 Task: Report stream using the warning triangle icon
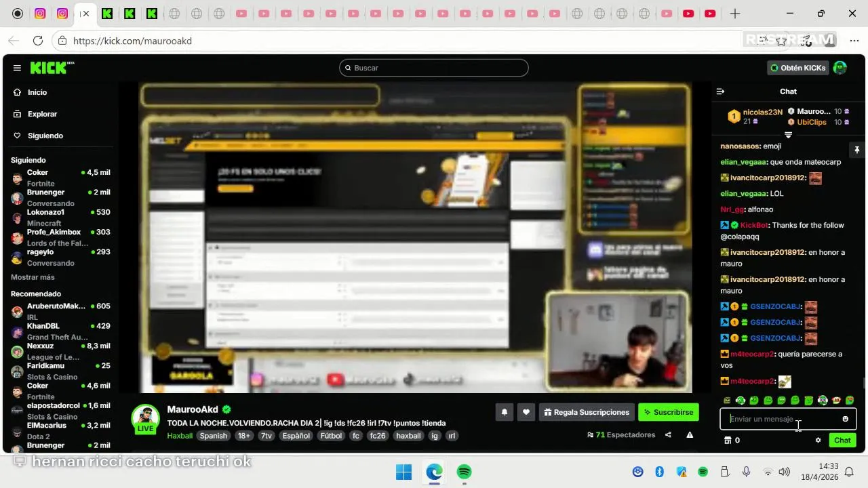690,435
